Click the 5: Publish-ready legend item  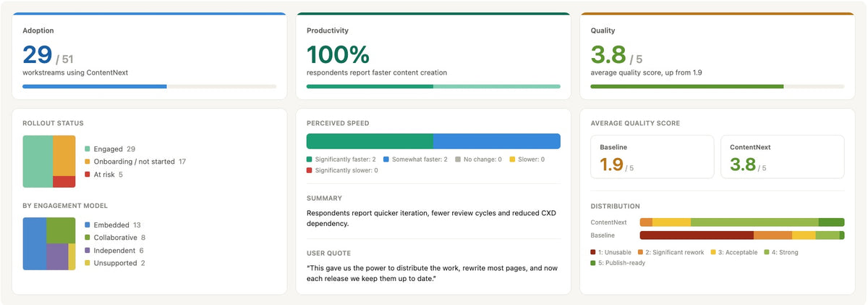[x=618, y=263]
